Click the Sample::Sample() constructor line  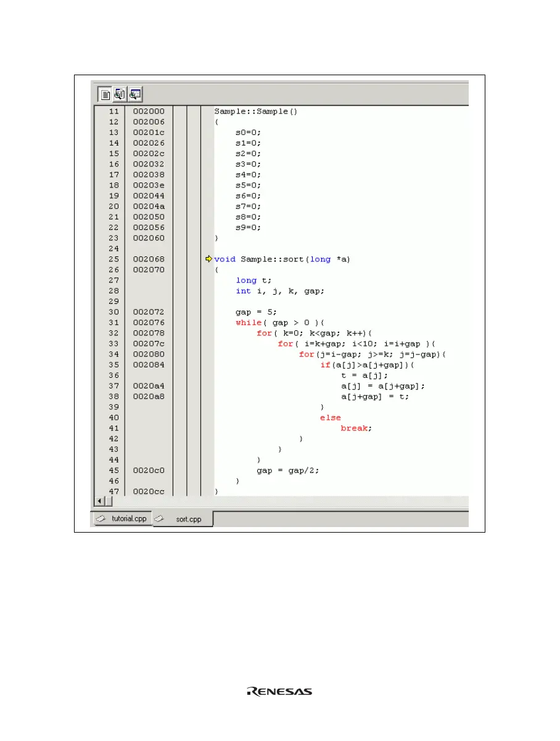coord(255,112)
